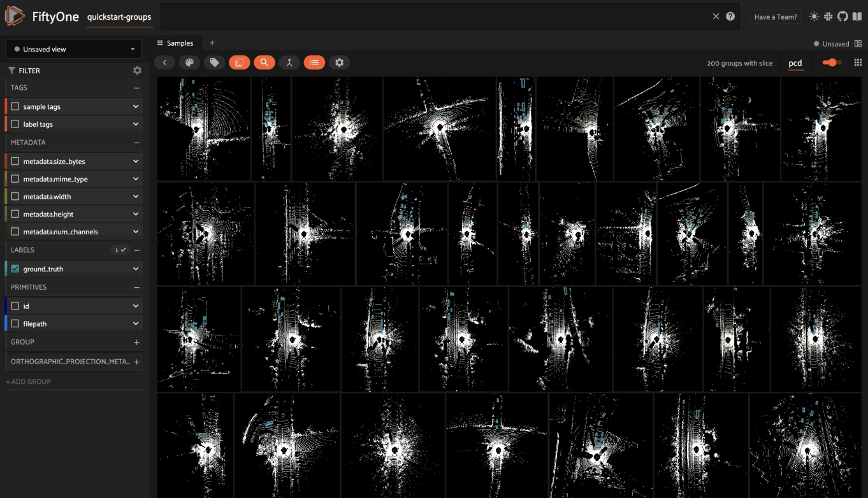Click + ADD GROUP link
The width and height of the screenshot is (868, 498).
[x=28, y=381]
